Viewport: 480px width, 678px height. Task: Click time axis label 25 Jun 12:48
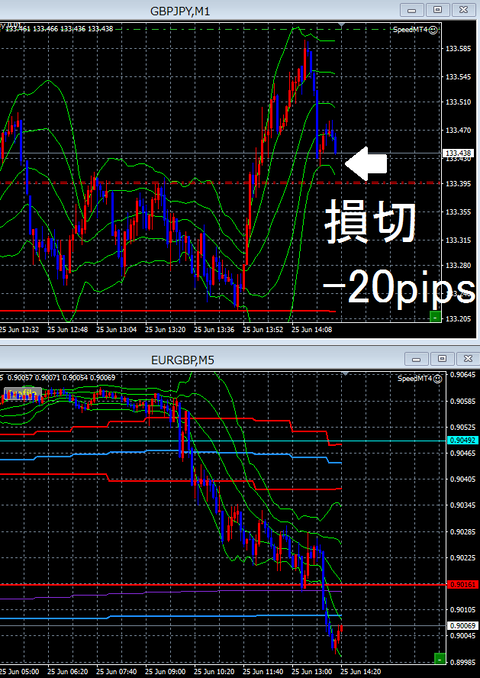(67, 329)
